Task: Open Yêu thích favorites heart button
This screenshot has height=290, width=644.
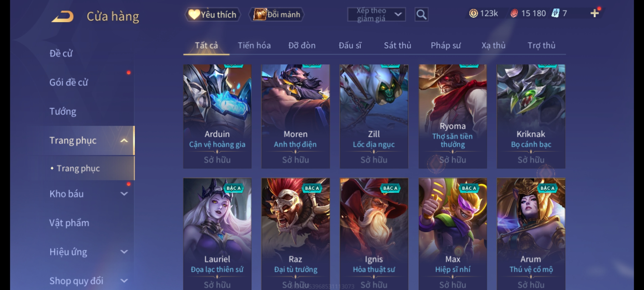Action: 213,15
